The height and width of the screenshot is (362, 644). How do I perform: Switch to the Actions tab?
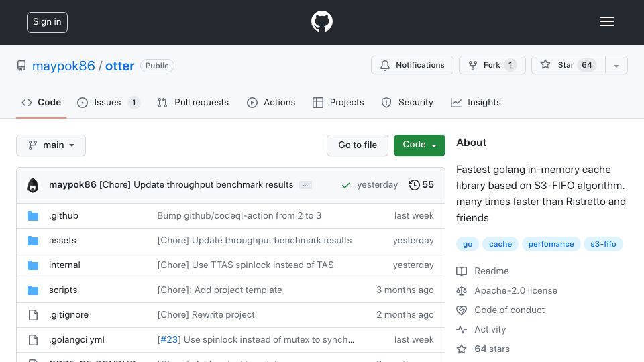tap(271, 102)
